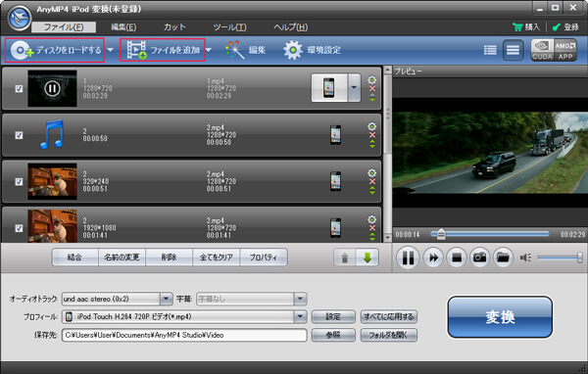Open settings gear for the 320*240 row
Viewport: 588px width, 374px height.
pos(372,172)
